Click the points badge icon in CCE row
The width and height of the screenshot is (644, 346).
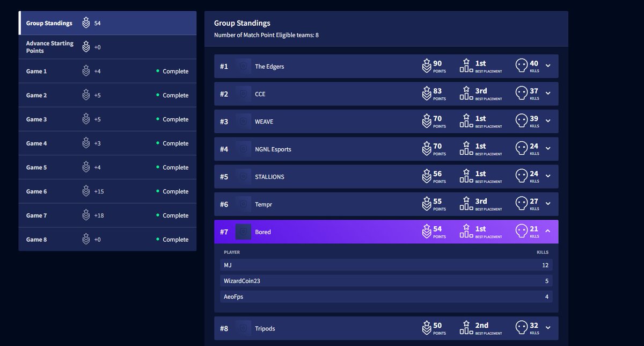pyautogui.click(x=427, y=93)
